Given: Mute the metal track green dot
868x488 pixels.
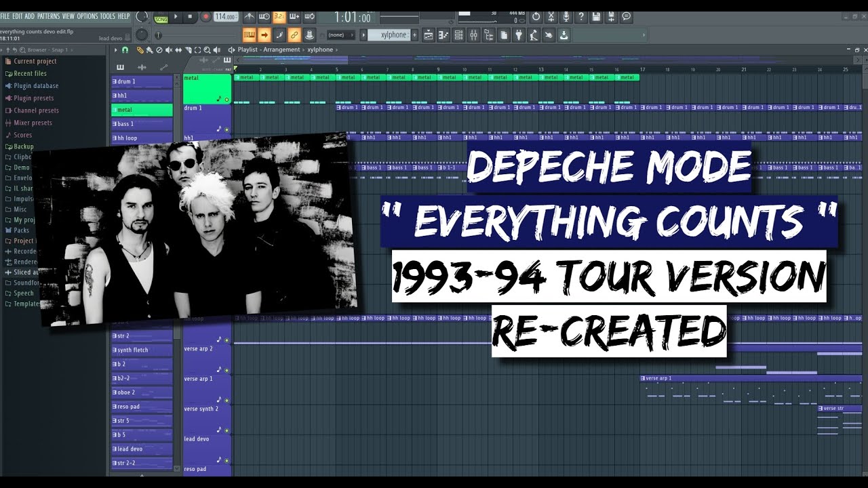Looking at the screenshot, I should [x=226, y=100].
